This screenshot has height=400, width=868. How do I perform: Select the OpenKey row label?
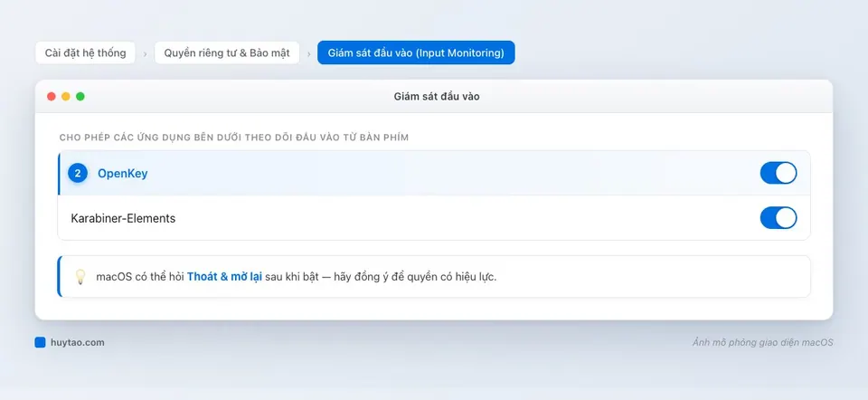[122, 174]
